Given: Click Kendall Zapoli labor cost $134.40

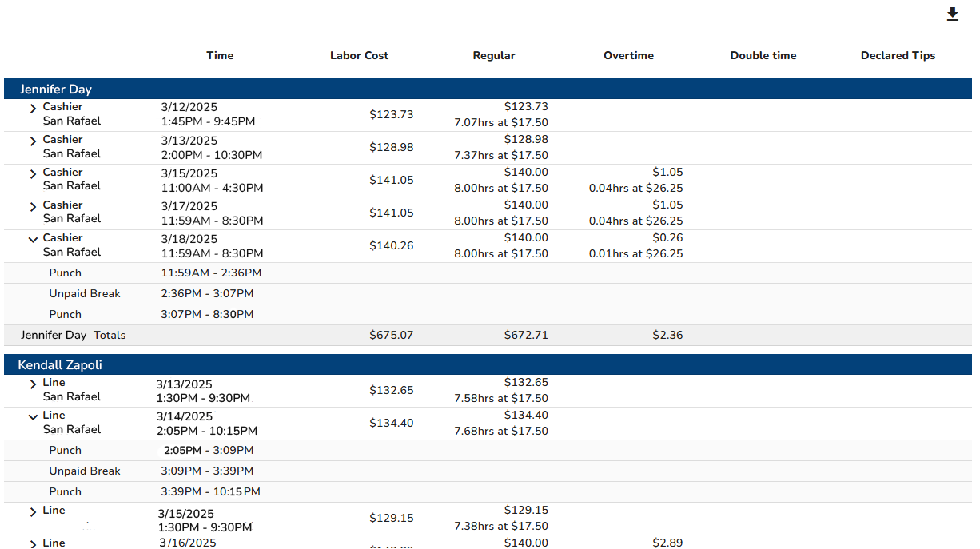Looking at the screenshot, I should [392, 423].
